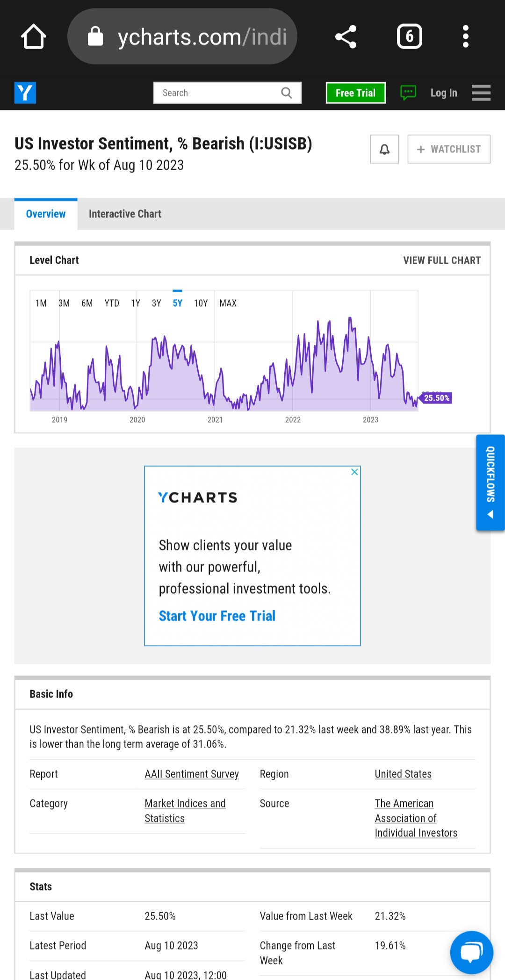This screenshot has height=980, width=505.
Task: Switch to the Interactive Chart tab
Action: pos(125,214)
